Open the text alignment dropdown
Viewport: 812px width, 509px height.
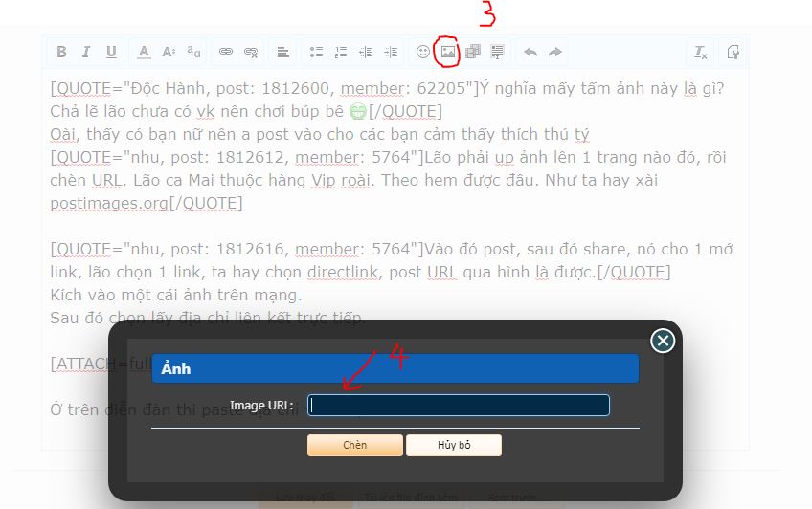coord(282,52)
